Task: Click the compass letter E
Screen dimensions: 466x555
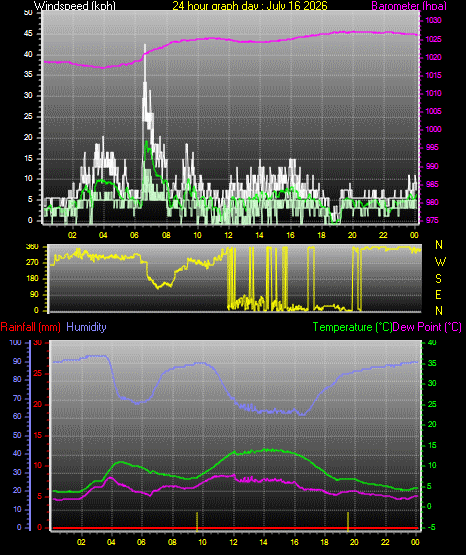Action: click(x=438, y=294)
